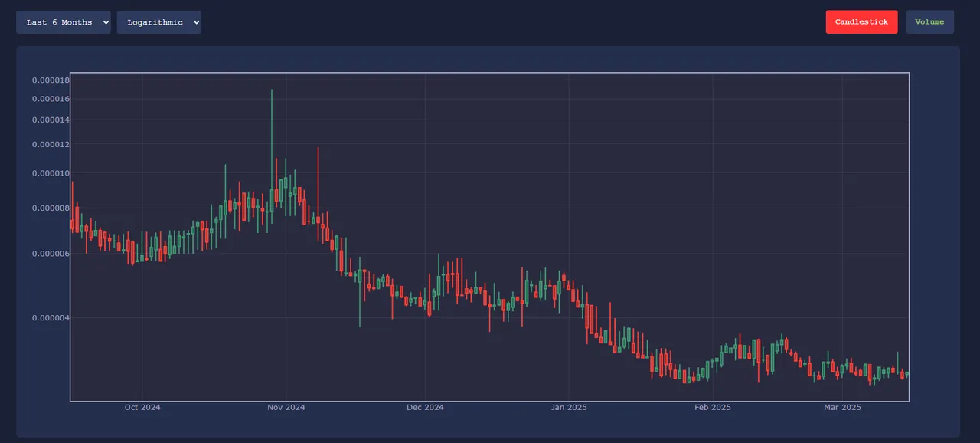
Task: Open the Last 6 Months time range dropdown
Action: [64, 22]
